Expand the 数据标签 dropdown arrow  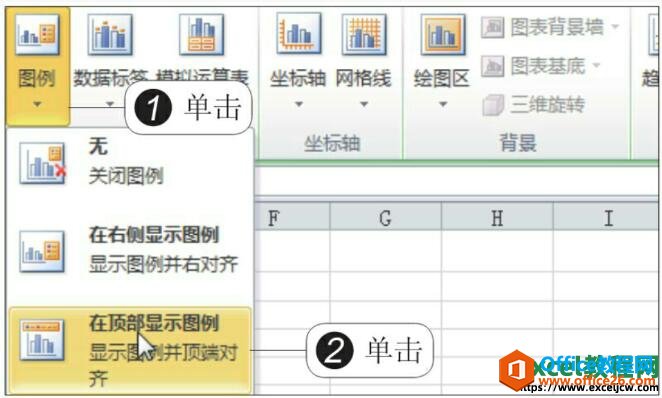pos(110,104)
